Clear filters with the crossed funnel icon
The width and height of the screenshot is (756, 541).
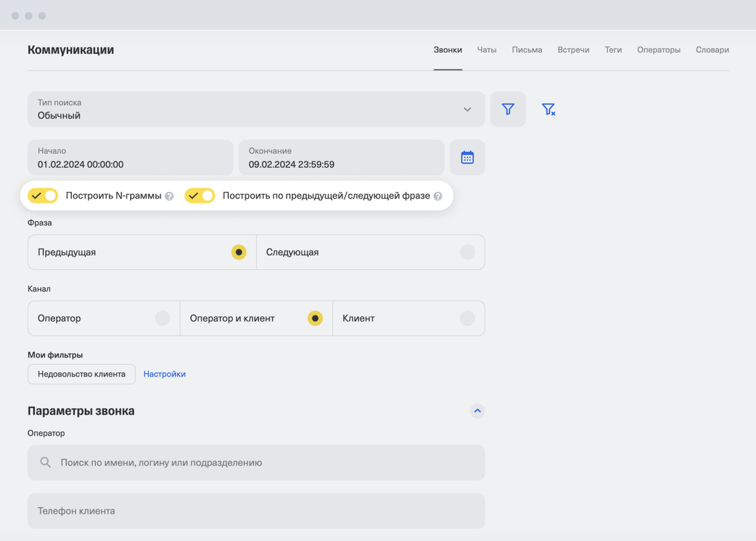click(x=549, y=109)
